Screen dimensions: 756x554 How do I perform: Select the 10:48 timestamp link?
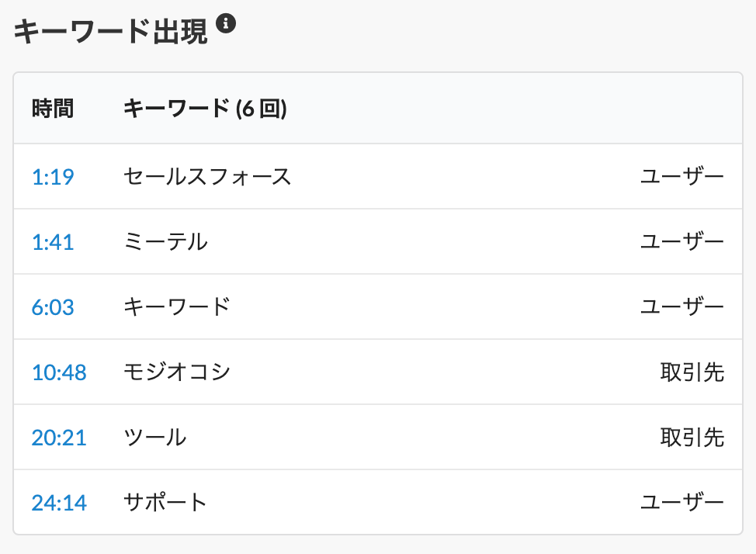coord(59,372)
